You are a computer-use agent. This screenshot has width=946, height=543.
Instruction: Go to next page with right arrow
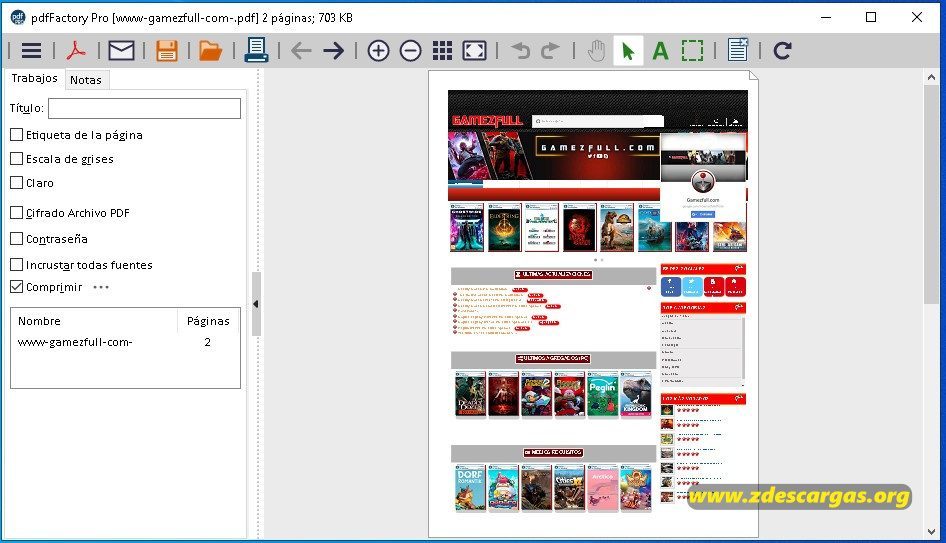click(333, 51)
